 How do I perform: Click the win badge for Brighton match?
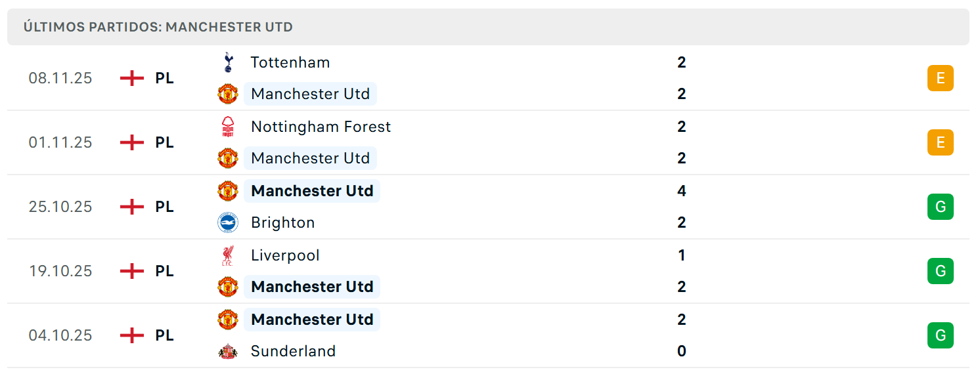pyautogui.click(x=940, y=207)
